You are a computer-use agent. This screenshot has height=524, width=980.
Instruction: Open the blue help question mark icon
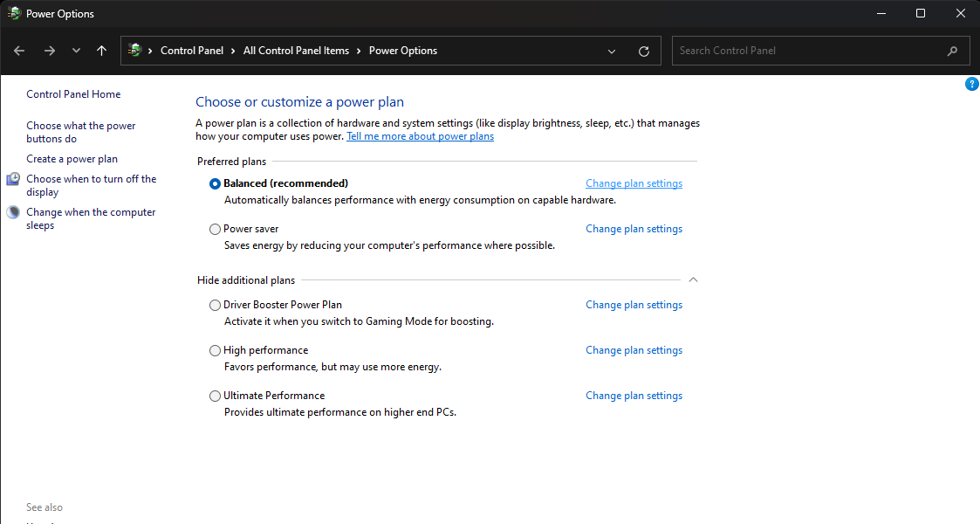tap(972, 84)
